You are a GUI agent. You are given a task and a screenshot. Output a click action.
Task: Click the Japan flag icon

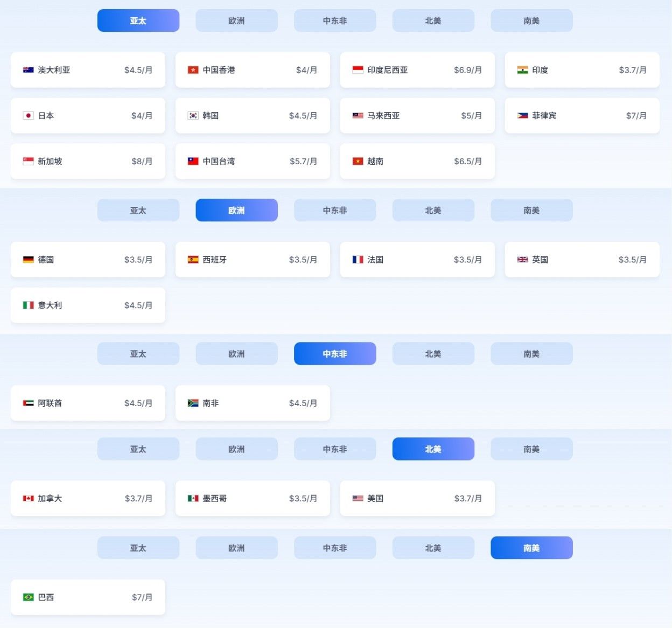tap(28, 115)
